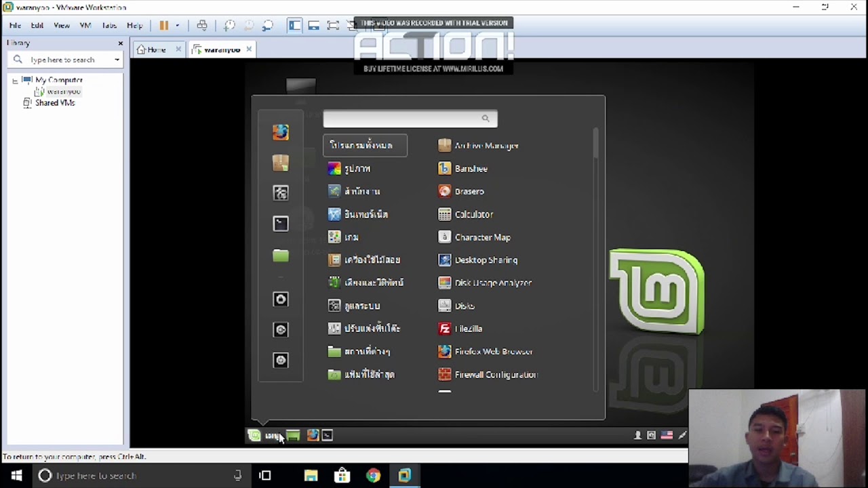Image resolution: width=868 pixels, height=488 pixels.
Task: Select the graphics category with rainbow icon
Action: click(350, 169)
